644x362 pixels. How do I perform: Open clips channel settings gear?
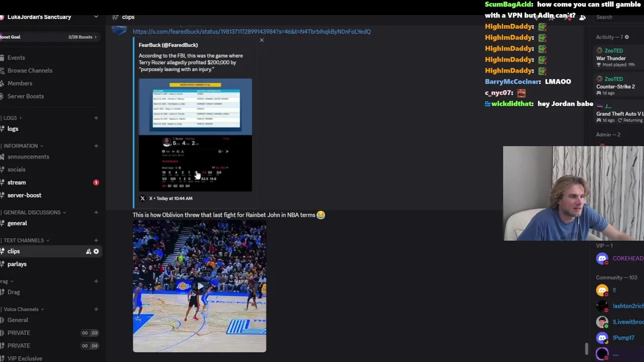point(96,251)
